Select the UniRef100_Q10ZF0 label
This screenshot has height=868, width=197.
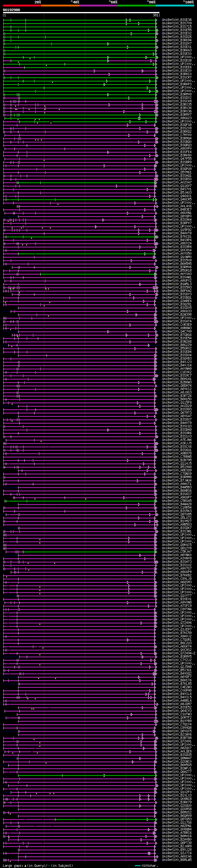(x=177, y=793)
